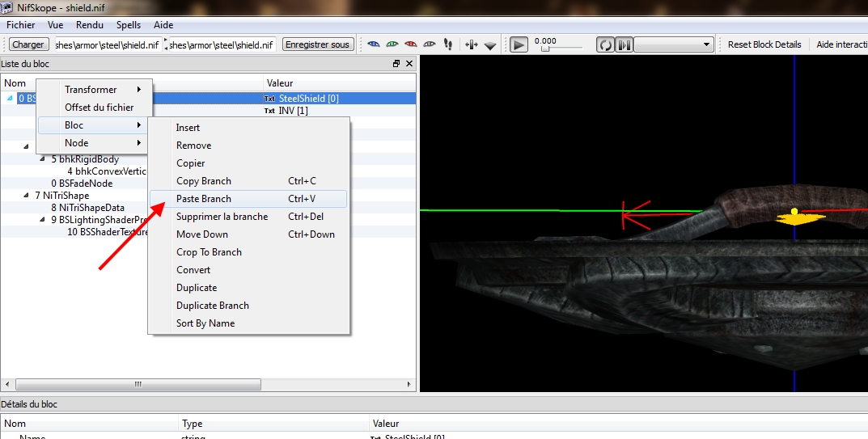Viewport: 868px width, 439px height.
Task: Select 10 BSShaderTextureSet row
Action: 108,232
